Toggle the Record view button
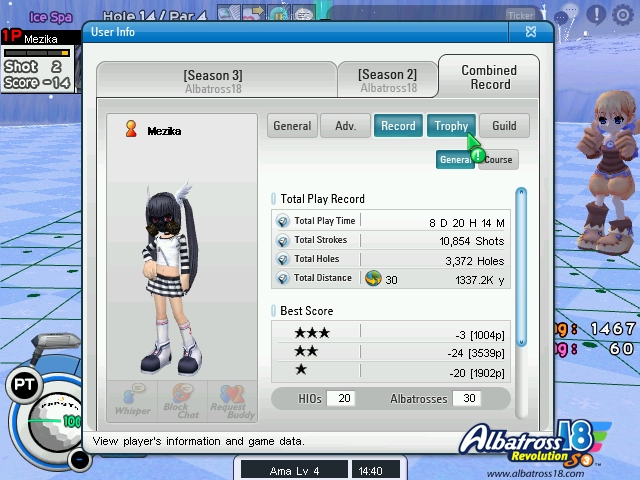This screenshot has width=640, height=480. pyautogui.click(x=398, y=126)
